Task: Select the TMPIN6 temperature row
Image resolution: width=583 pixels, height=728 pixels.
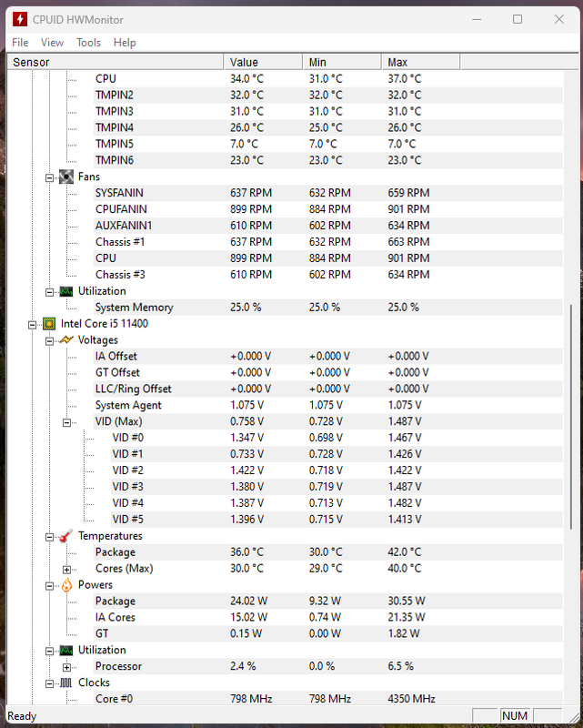Action: (x=328, y=160)
